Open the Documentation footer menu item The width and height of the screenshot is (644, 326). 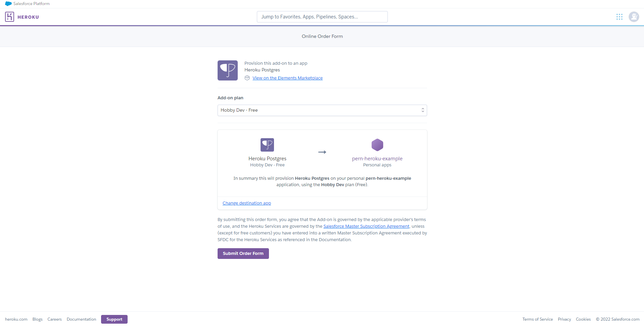click(x=81, y=319)
